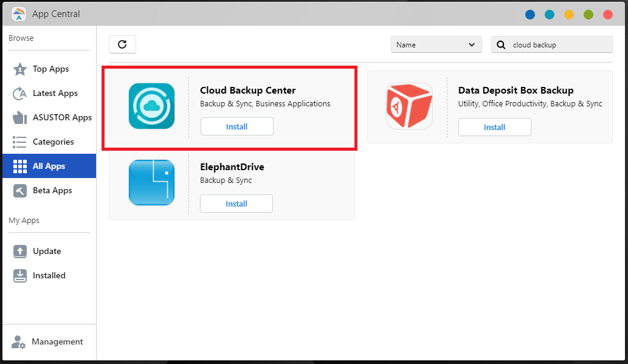Screen dimensions: 628x364
Task: Click the App Central logo icon
Action: 19,14
